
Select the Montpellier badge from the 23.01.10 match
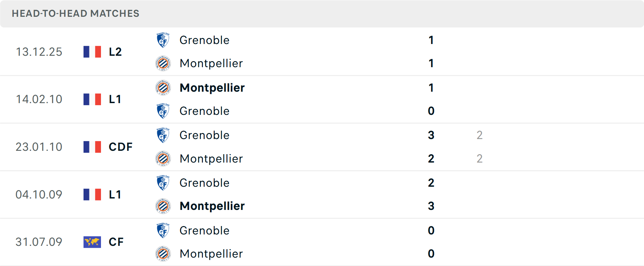(163, 159)
